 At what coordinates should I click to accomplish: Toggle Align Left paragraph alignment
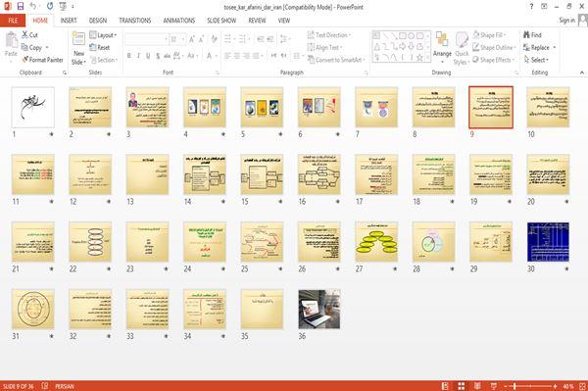(227, 56)
